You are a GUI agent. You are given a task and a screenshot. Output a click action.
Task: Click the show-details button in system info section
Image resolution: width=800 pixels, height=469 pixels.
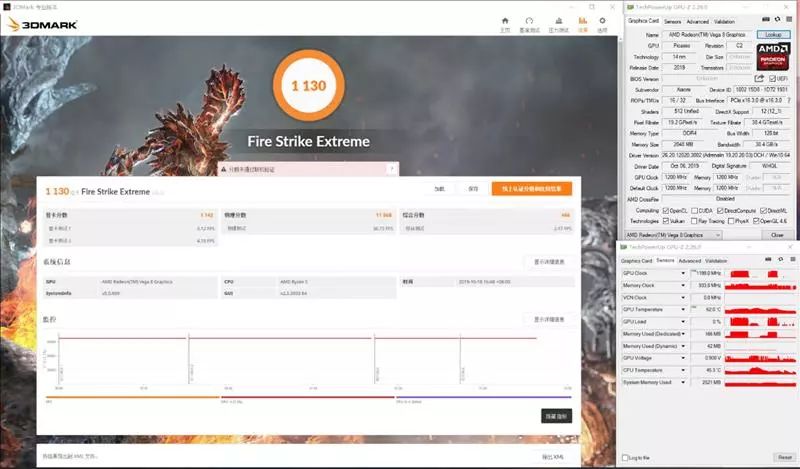[549, 262]
